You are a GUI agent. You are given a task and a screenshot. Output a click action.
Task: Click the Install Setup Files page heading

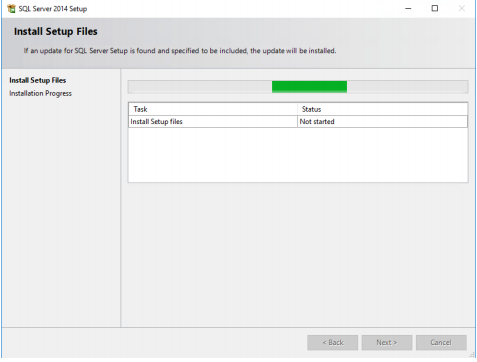coord(56,31)
